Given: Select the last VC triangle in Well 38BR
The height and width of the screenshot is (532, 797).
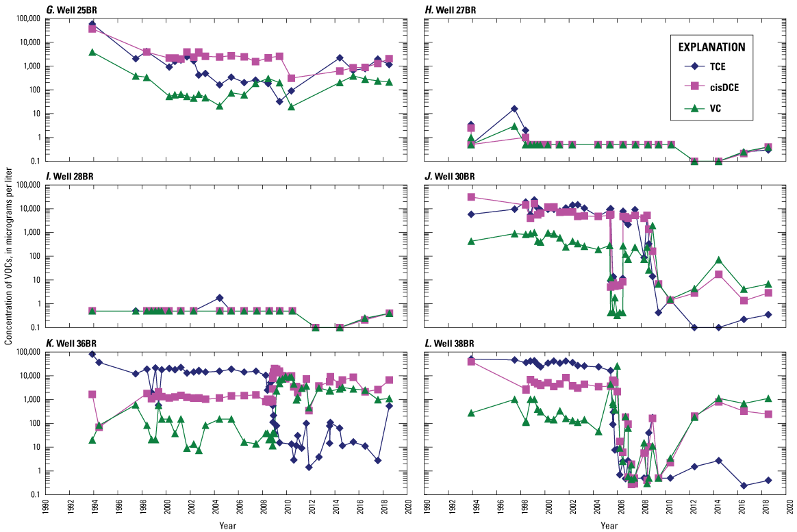Looking at the screenshot, I should [768, 398].
